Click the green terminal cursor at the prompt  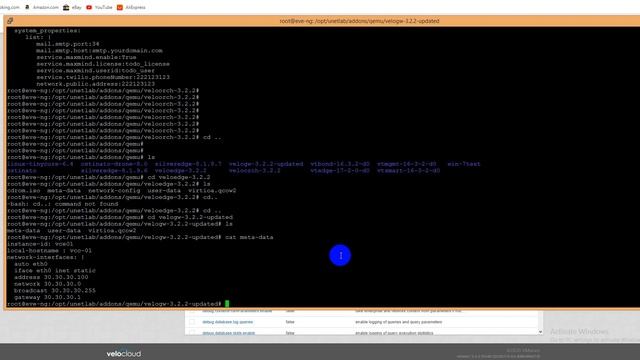click(227, 304)
